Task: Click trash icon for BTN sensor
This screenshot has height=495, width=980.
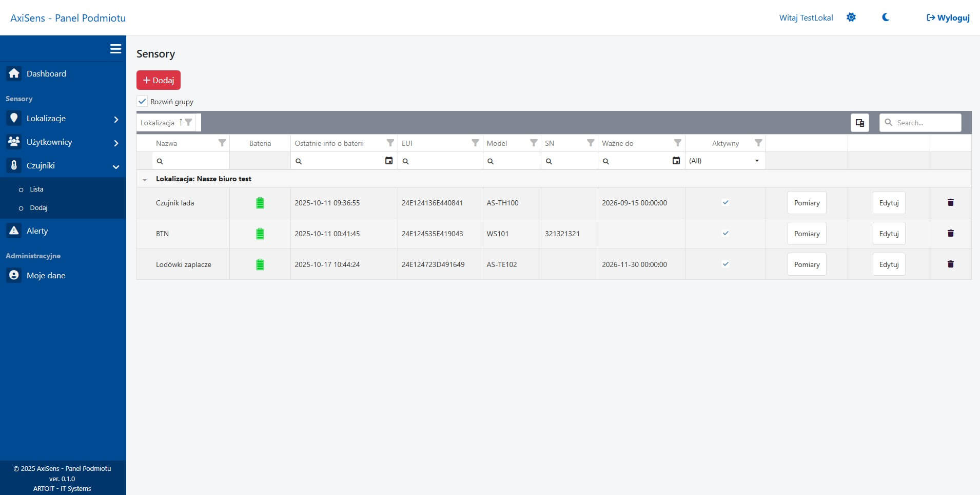Action: (950, 234)
